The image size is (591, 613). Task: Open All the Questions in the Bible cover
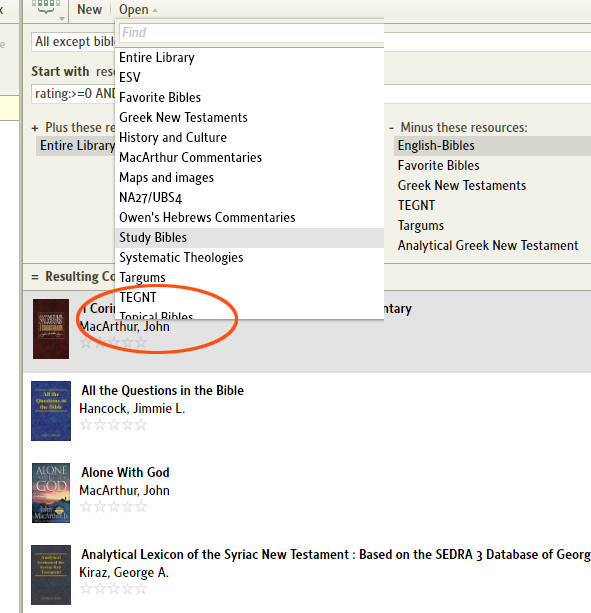click(x=51, y=411)
